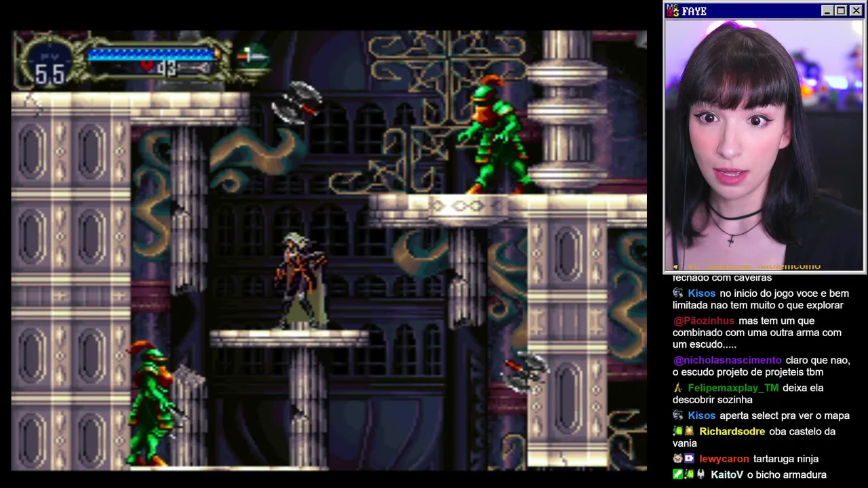
Task: Click the blue health bar in the HUD
Action: [x=152, y=54]
